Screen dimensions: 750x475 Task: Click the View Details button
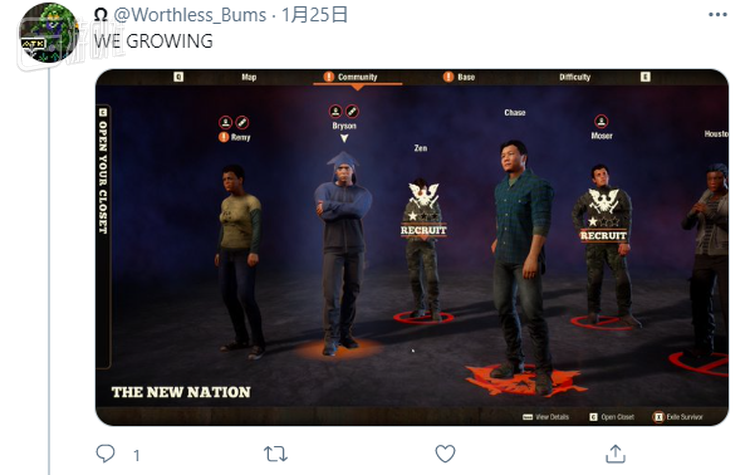[x=546, y=417]
